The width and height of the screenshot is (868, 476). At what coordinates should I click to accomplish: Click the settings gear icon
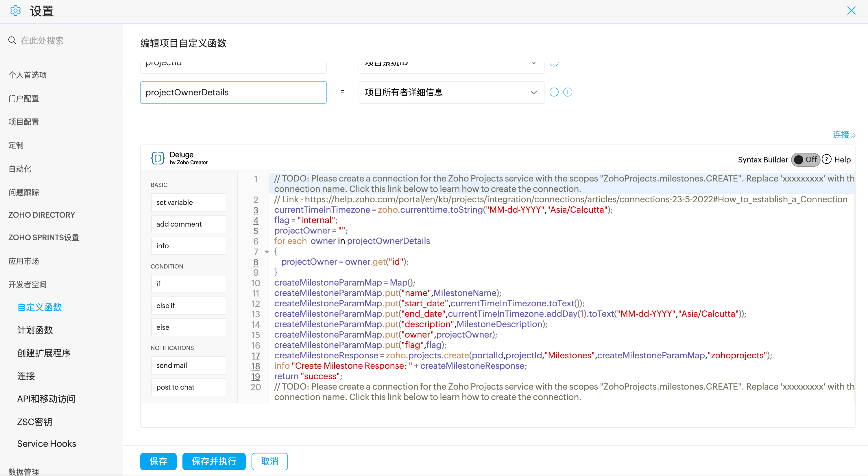pyautogui.click(x=16, y=11)
